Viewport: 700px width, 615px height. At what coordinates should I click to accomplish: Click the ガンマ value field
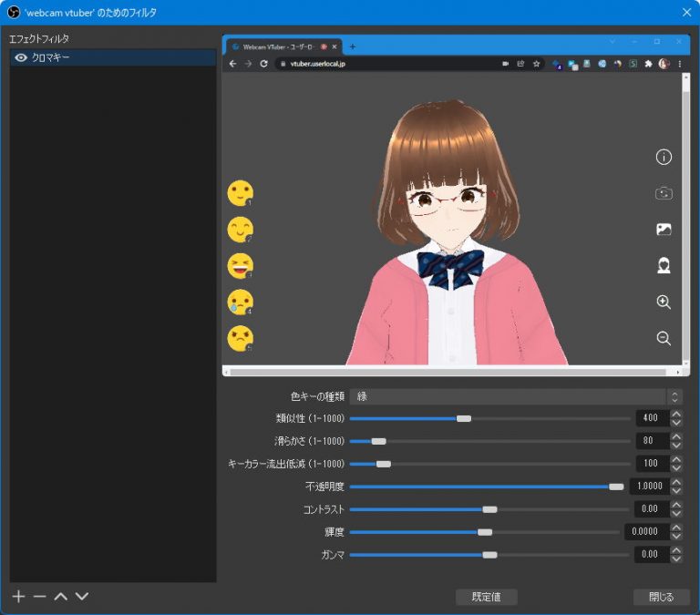[653, 555]
